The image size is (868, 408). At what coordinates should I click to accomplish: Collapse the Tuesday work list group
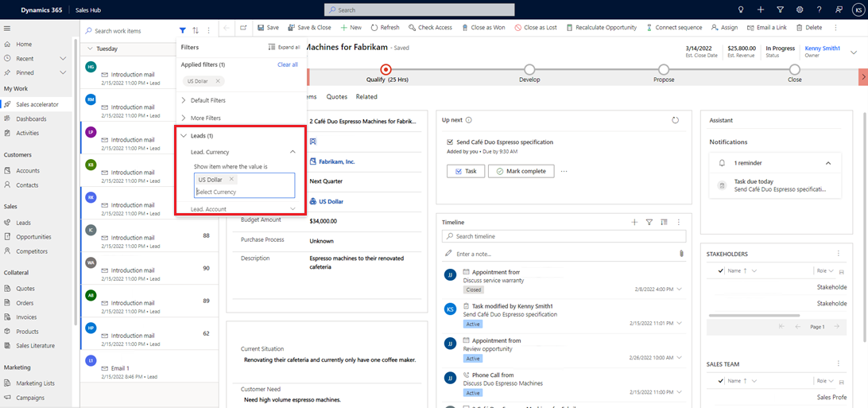[x=91, y=49]
